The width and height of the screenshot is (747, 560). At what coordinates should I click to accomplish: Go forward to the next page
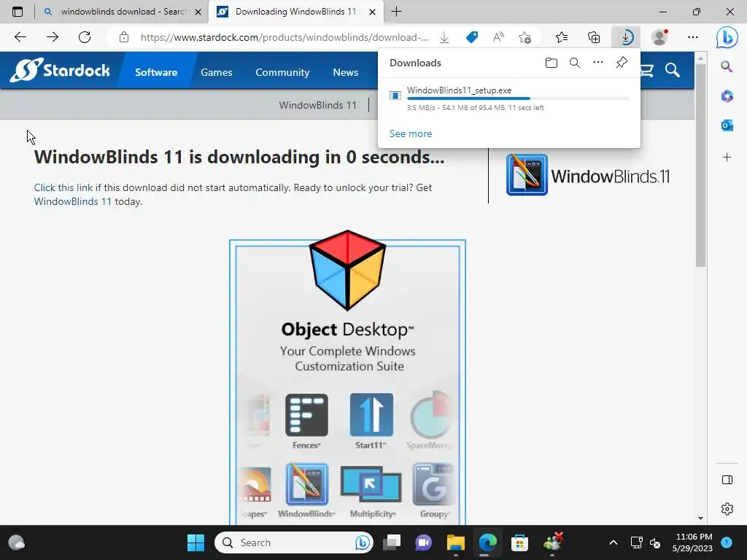(x=53, y=37)
